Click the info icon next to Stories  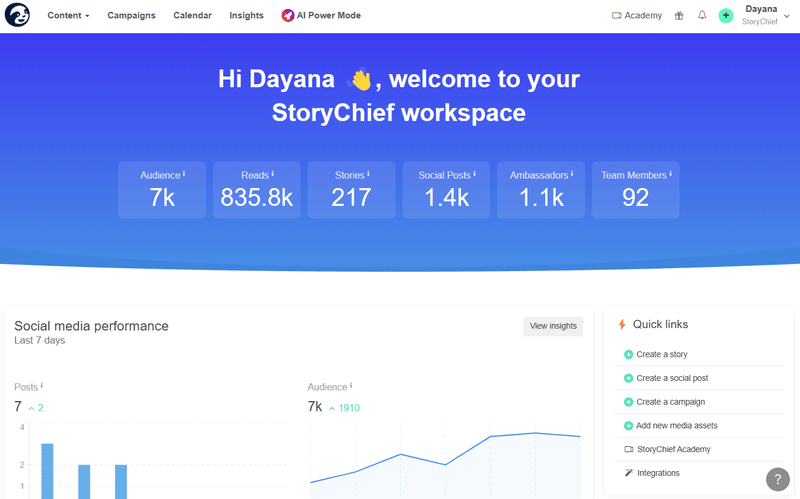point(368,174)
